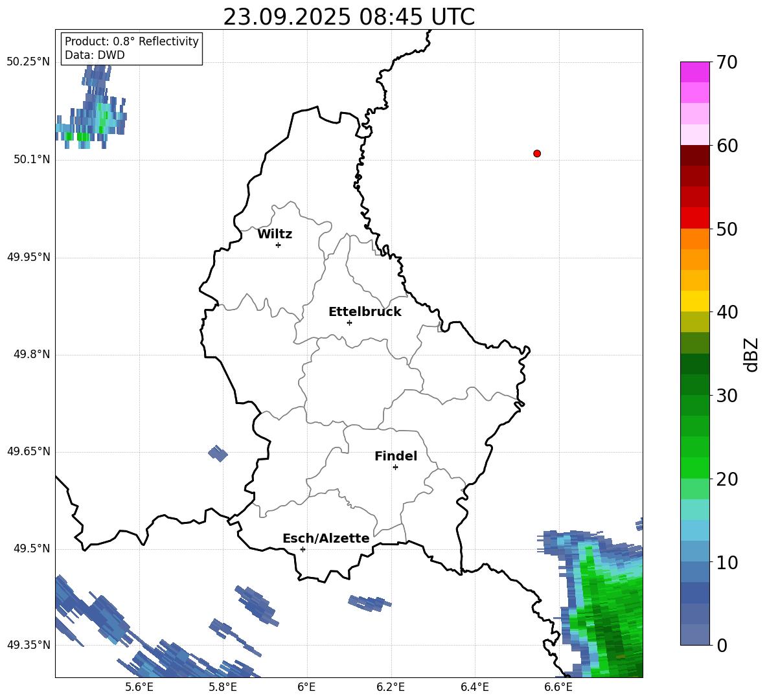Click the 50.1°N latitude label

pyautogui.click(x=32, y=160)
